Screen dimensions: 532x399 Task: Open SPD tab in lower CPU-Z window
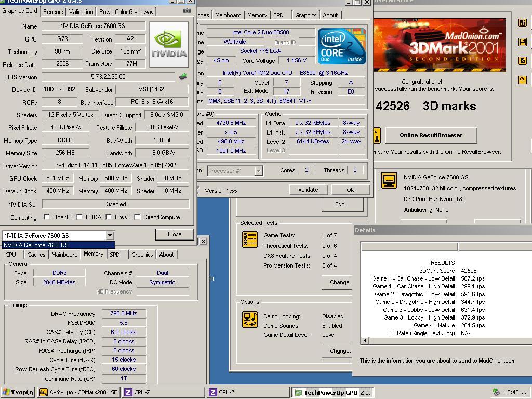115,255
